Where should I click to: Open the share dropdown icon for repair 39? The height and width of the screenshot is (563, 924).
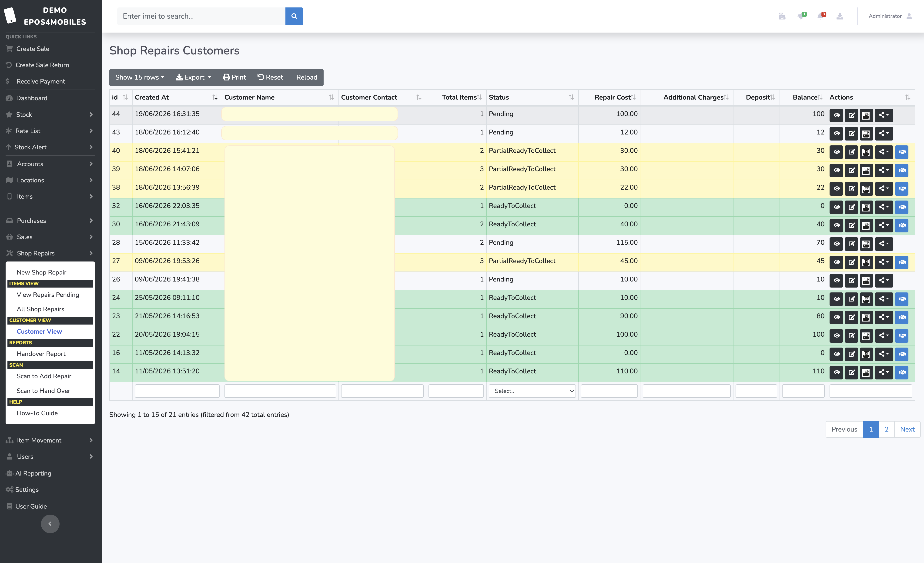point(884,170)
